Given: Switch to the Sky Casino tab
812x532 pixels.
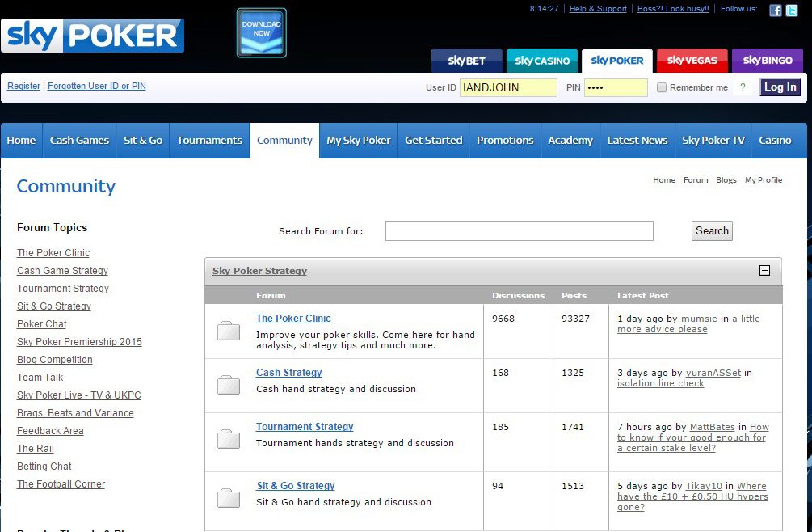Looking at the screenshot, I should tap(541, 61).
